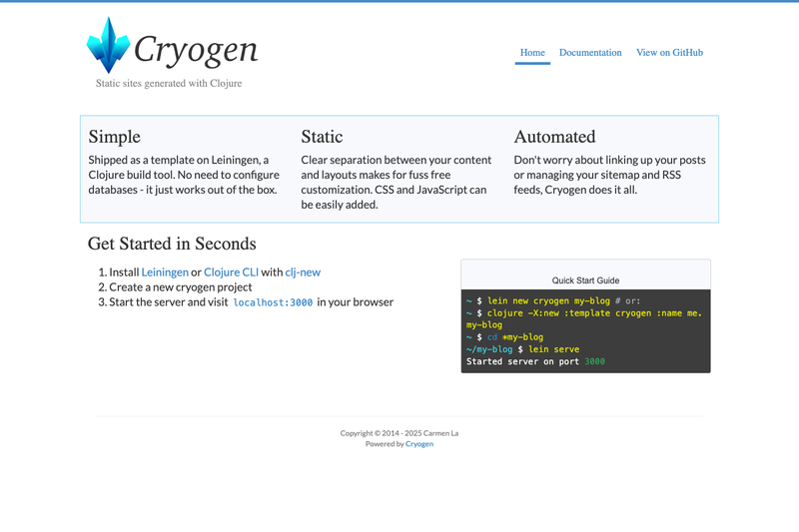
Task: Click the 'lein new cryogen my-blog' terminal line
Action: point(553,300)
